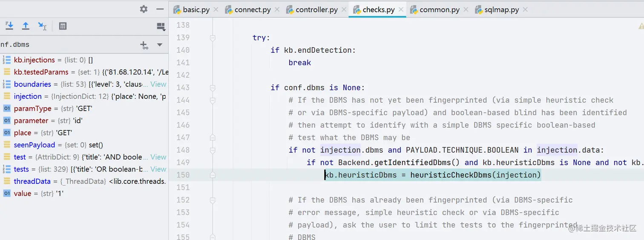Collapse the try block at line 139
The height and width of the screenshot is (240, 644).
(x=212, y=38)
